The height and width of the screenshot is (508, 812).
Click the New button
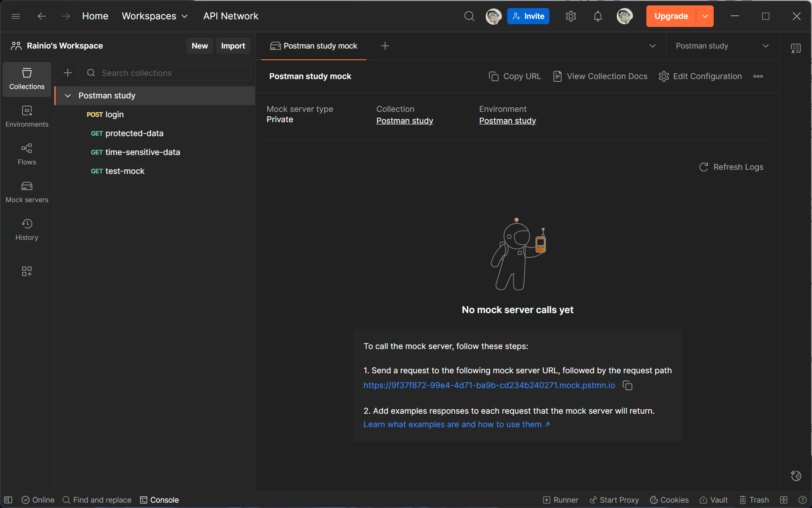coord(200,46)
